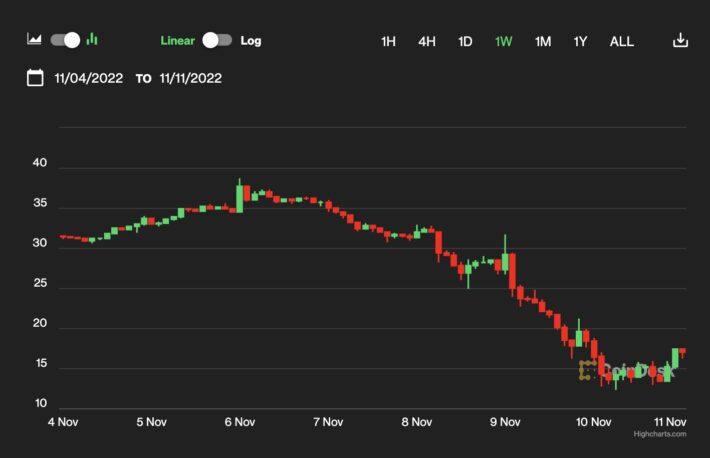Image resolution: width=710 pixels, height=458 pixels.
Task: Show the ALL time range
Action: (622, 42)
